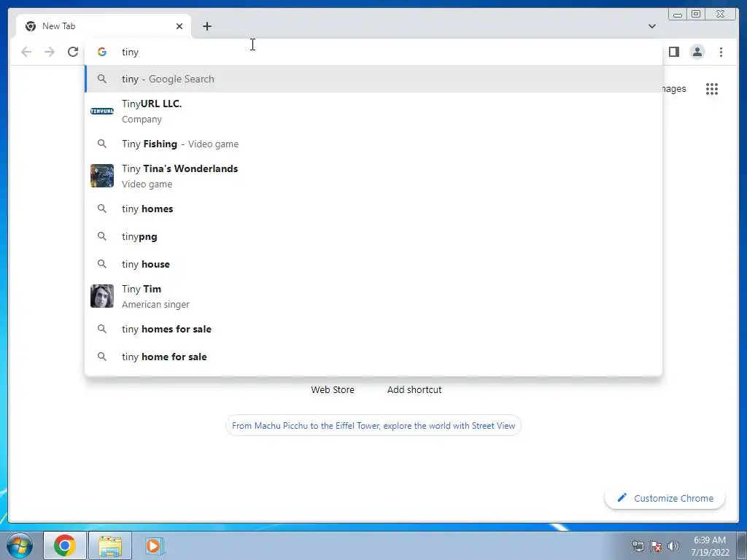Open Action Center flag tray icon
The image size is (747, 560).
coord(656,545)
